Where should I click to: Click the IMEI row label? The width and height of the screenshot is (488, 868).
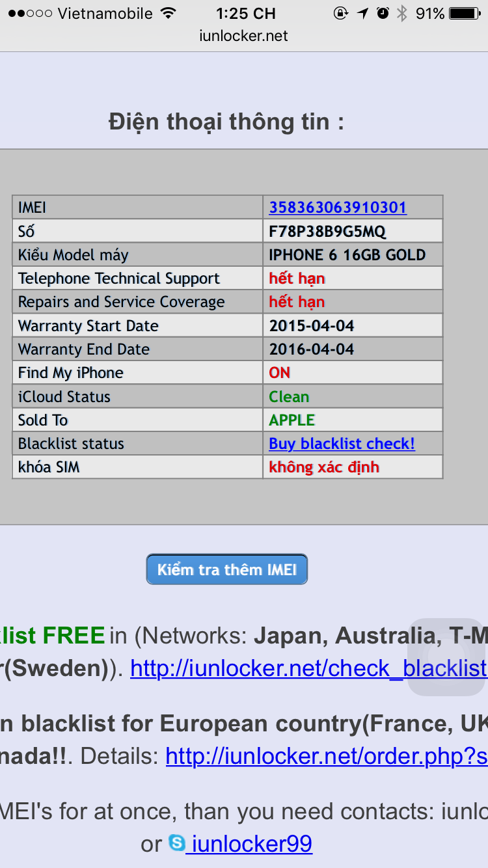(33, 208)
